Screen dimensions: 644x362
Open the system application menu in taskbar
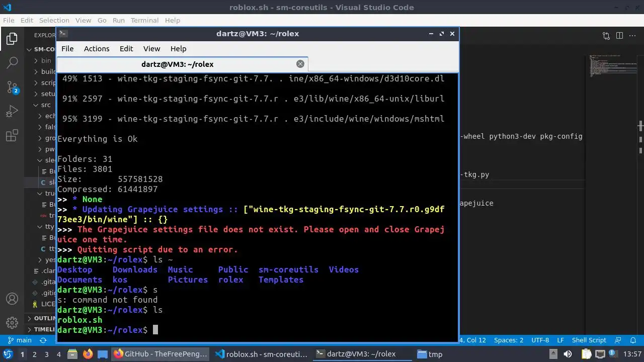pyautogui.click(x=8, y=354)
